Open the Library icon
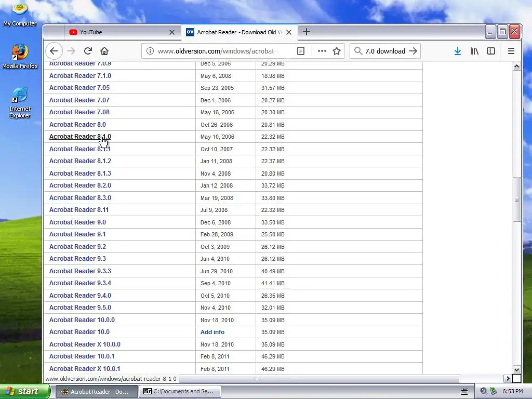Image resolution: width=532 pixels, height=399 pixels. point(474,51)
